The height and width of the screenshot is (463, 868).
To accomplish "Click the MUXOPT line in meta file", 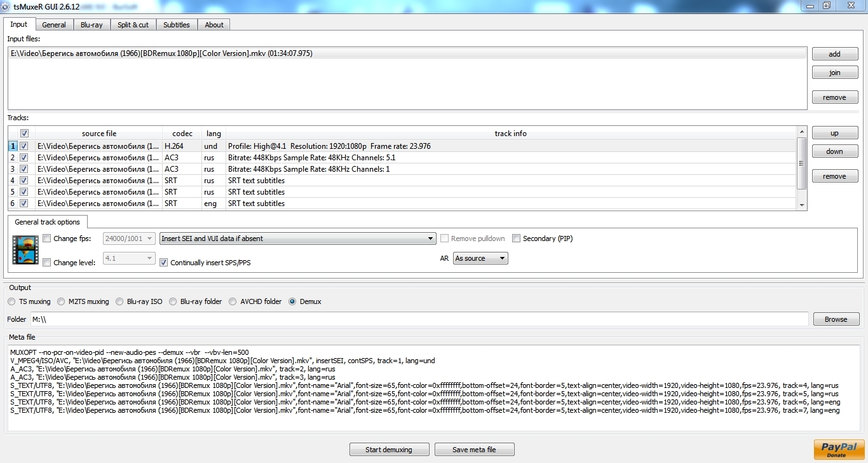I will (130, 352).
